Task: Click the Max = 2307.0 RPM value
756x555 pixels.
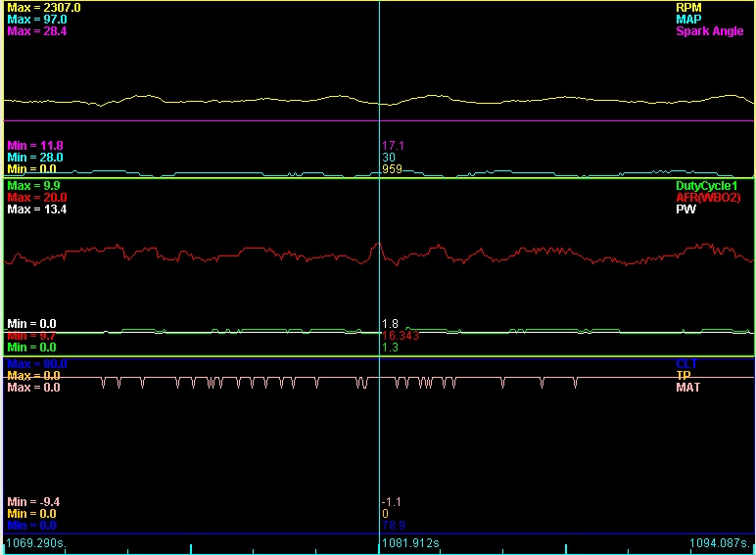Action: pyautogui.click(x=44, y=8)
